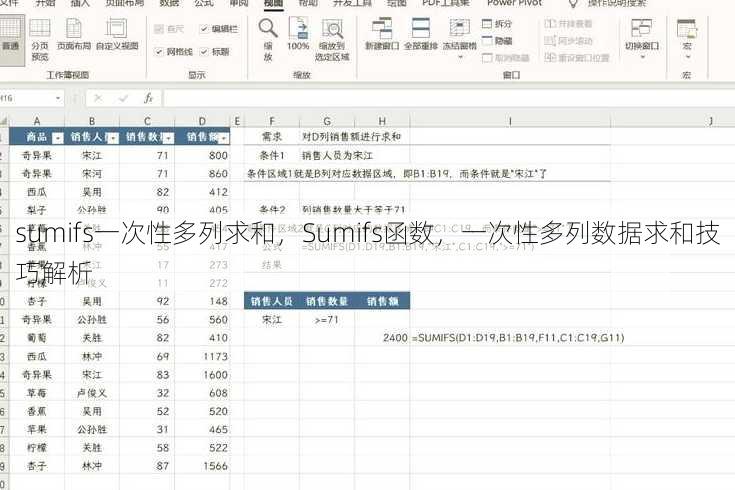735x490 pixels.
Task: Open the 销售人员 filter dropdown in column B
Action: point(113,138)
